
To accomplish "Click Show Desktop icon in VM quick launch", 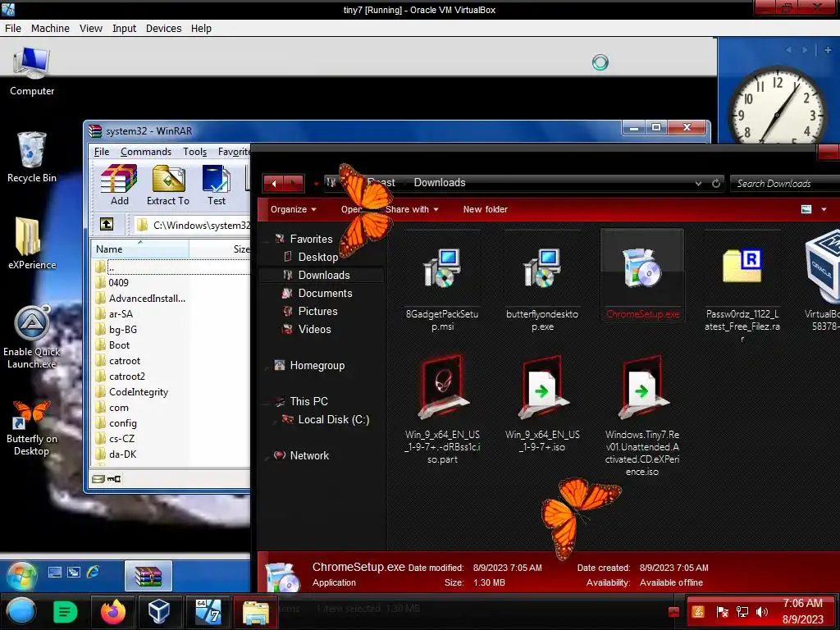I will coord(55,572).
